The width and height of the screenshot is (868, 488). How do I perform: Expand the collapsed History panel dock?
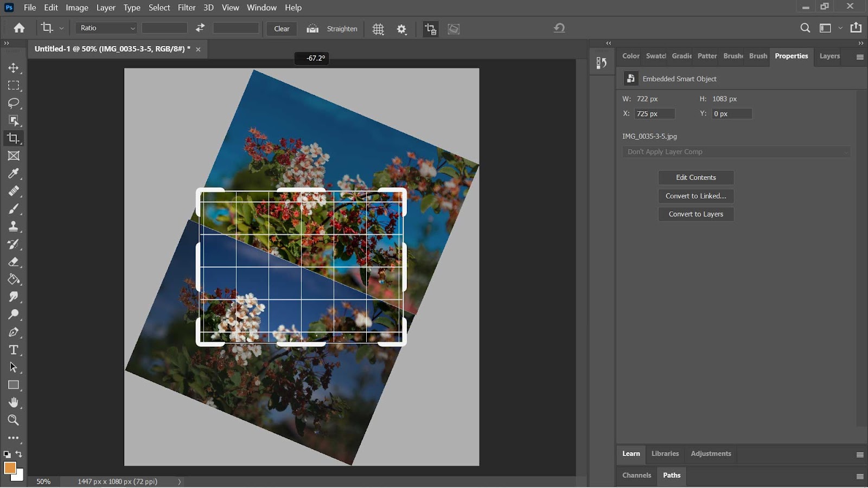(x=609, y=43)
